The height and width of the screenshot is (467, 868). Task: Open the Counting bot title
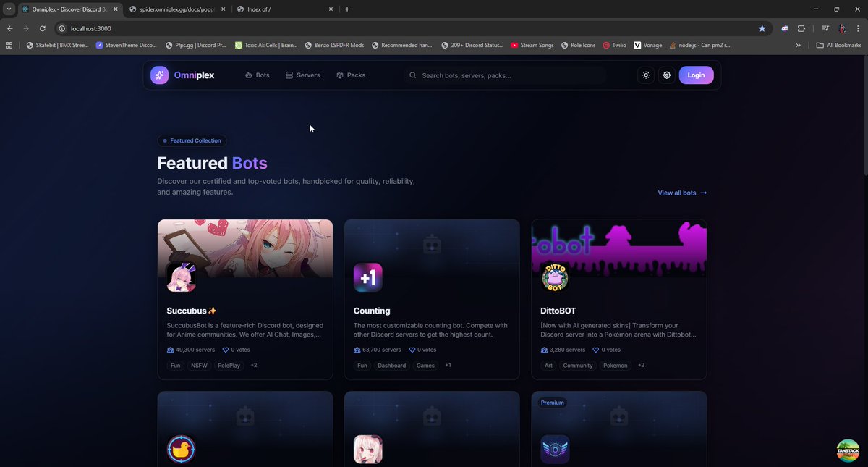(372, 311)
